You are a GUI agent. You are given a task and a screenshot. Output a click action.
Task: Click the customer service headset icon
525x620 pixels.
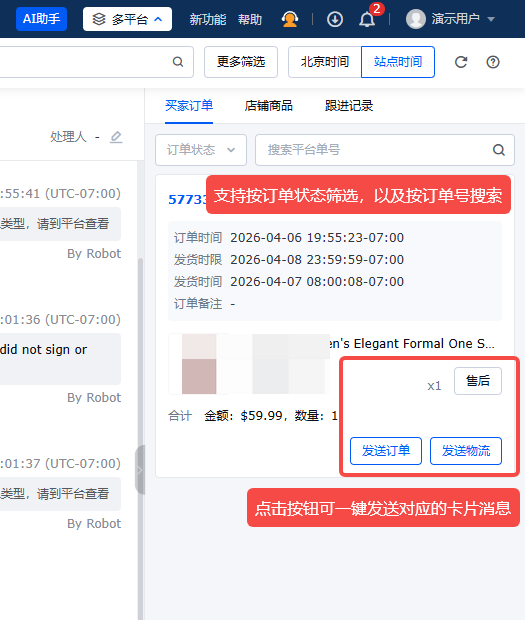click(x=290, y=19)
